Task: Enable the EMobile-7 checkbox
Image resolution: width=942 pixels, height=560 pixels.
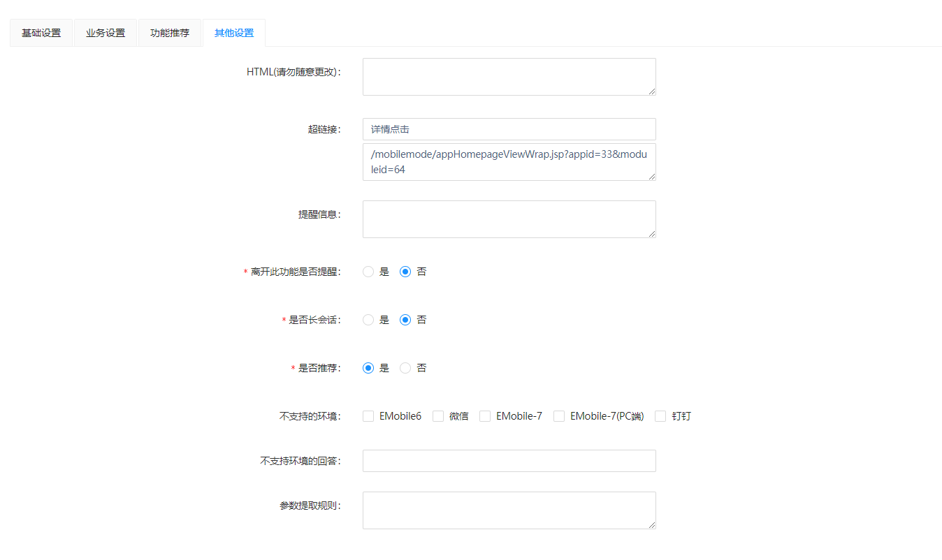Action: [x=485, y=416]
